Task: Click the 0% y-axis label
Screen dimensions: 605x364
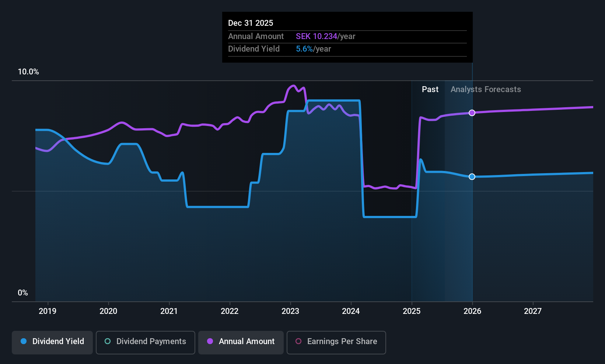Action: point(23,293)
